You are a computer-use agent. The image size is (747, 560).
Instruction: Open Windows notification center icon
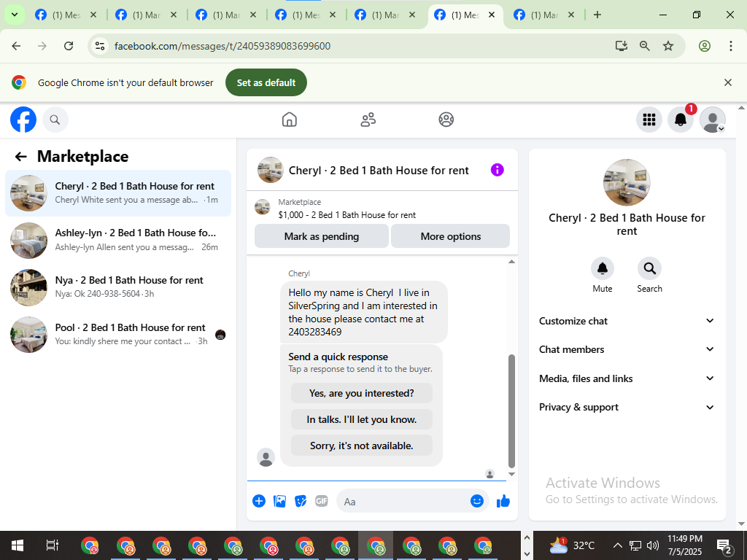pyautogui.click(x=724, y=546)
